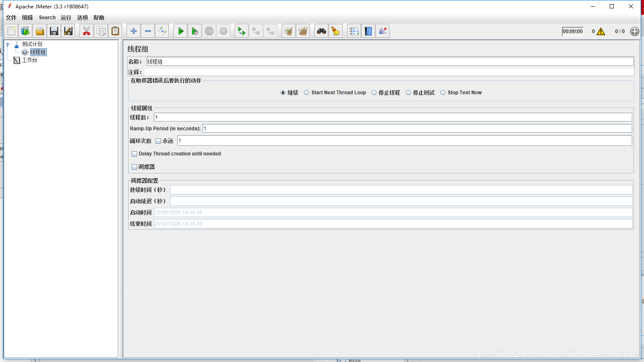Collapse the 测试计划 tree node
Viewport: 644px width, 362px height.
pyautogui.click(x=8, y=44)
